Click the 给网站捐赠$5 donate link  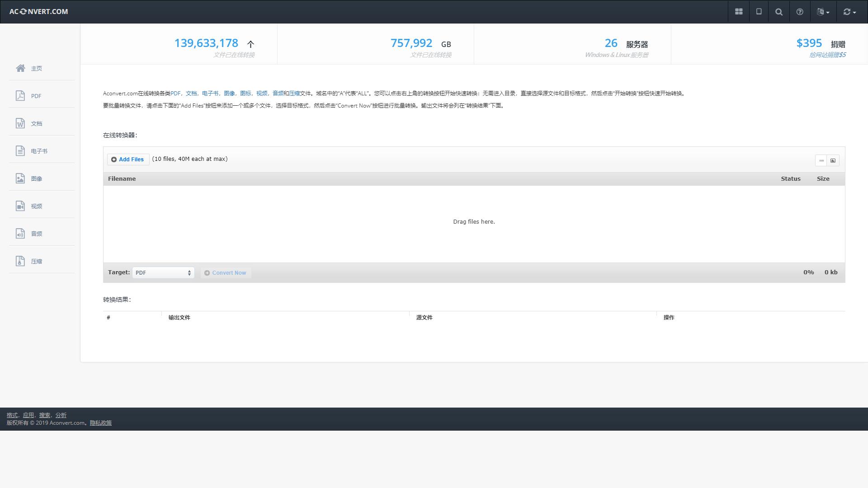[x=827, y=55]
